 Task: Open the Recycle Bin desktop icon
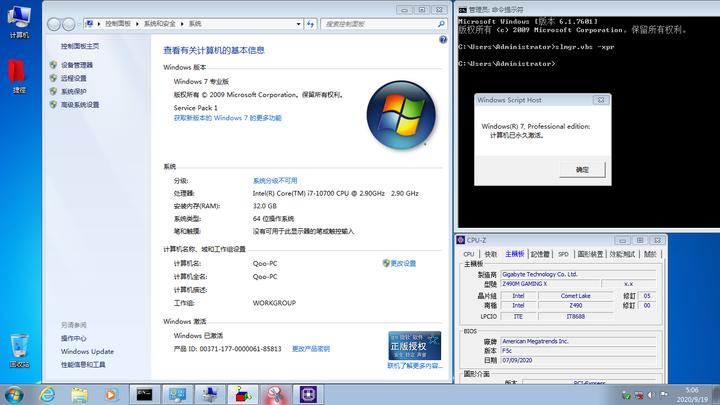click(x=19, y=351)
